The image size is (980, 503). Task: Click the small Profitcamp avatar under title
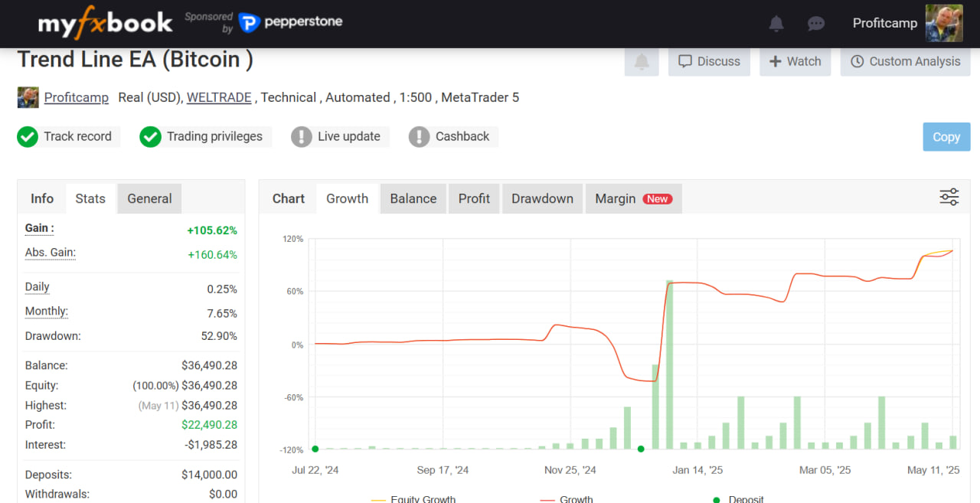[28, 97]
